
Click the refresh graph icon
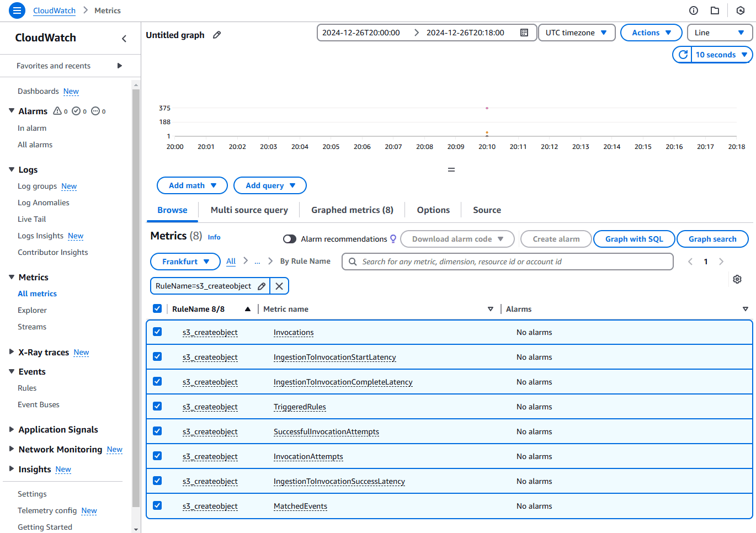point(683,55)
